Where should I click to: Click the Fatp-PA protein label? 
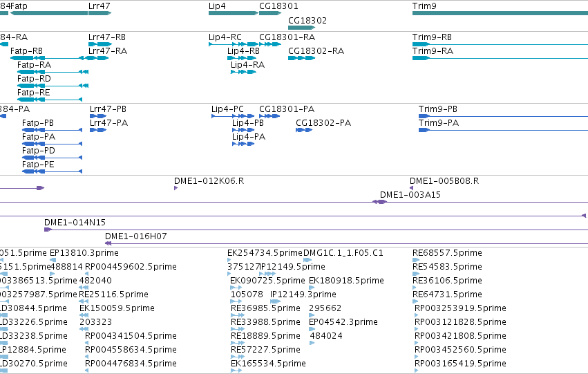[x=39, y=137]
